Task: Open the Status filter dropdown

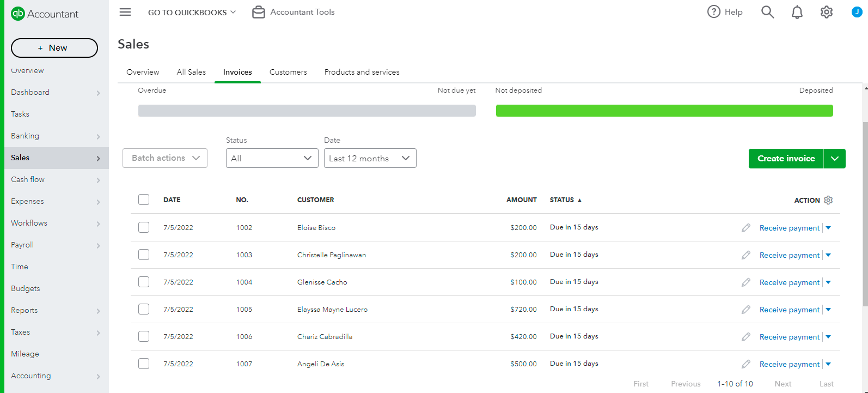Action: click(x=272, y=158)
